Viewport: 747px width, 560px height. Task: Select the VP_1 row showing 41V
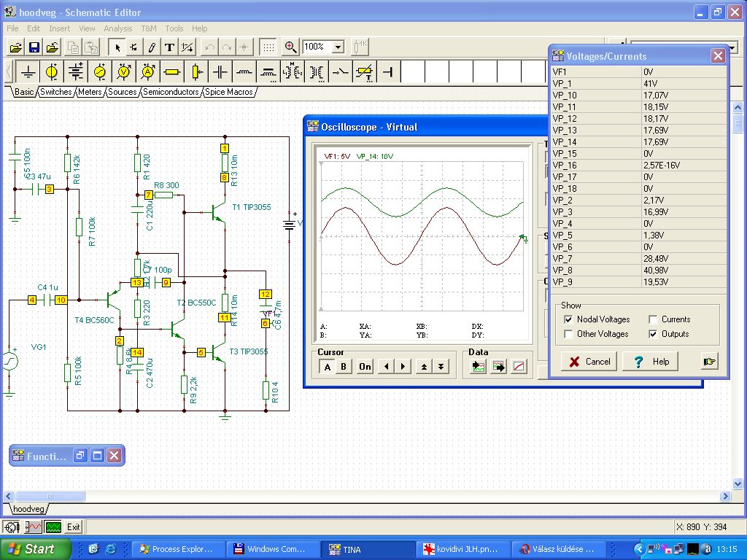[x=638, y=83]
